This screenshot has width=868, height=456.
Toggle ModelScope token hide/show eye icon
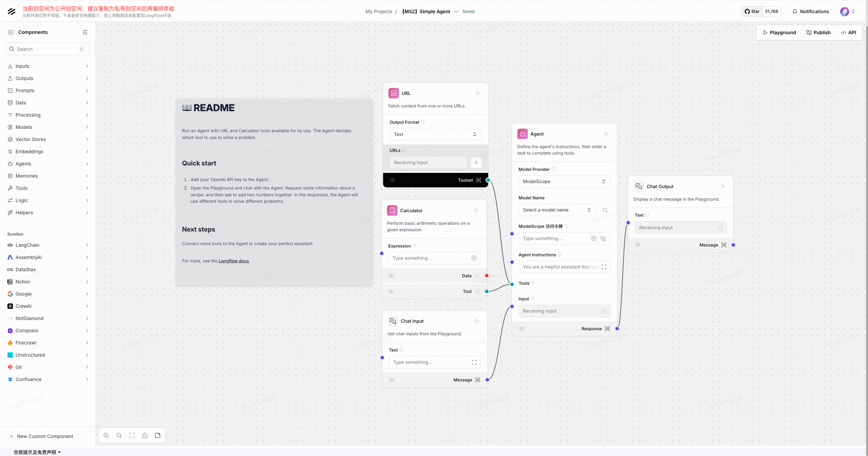[x=603, y=238]
